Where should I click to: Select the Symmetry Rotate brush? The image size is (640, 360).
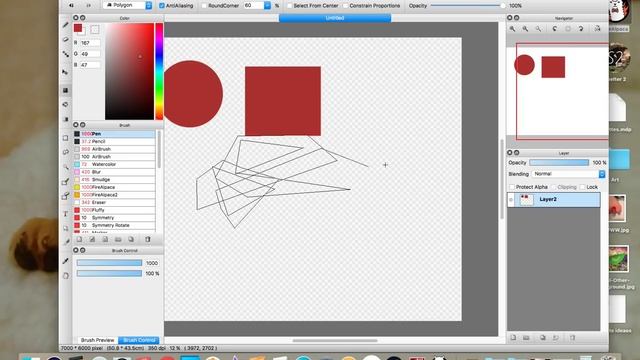[114, 225]
